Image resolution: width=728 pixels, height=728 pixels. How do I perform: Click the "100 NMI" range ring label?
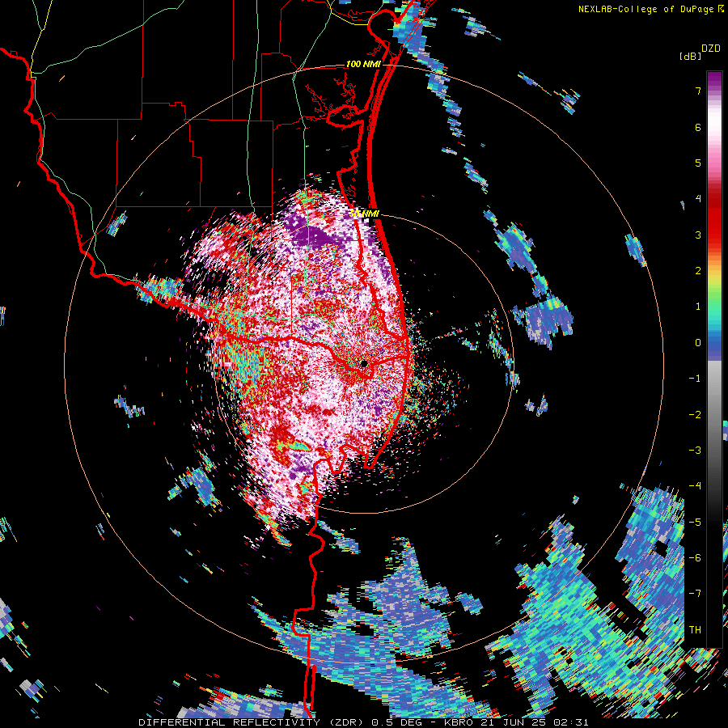[363, 64]
